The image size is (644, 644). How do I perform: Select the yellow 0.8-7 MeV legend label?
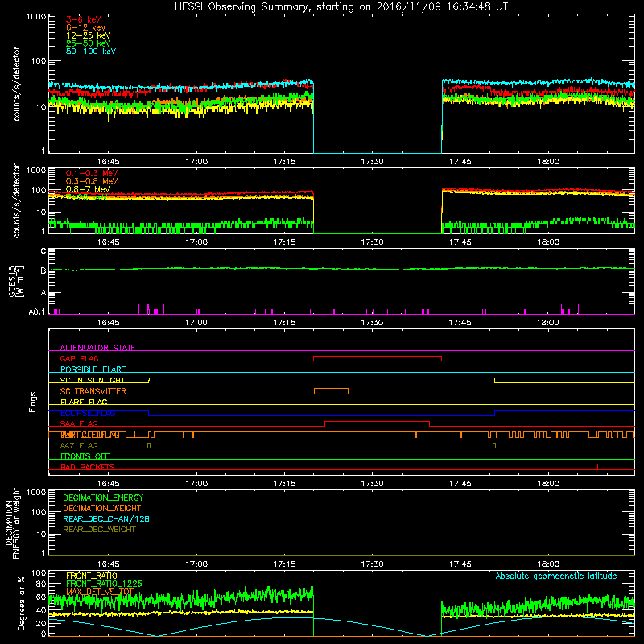point(89,189)
